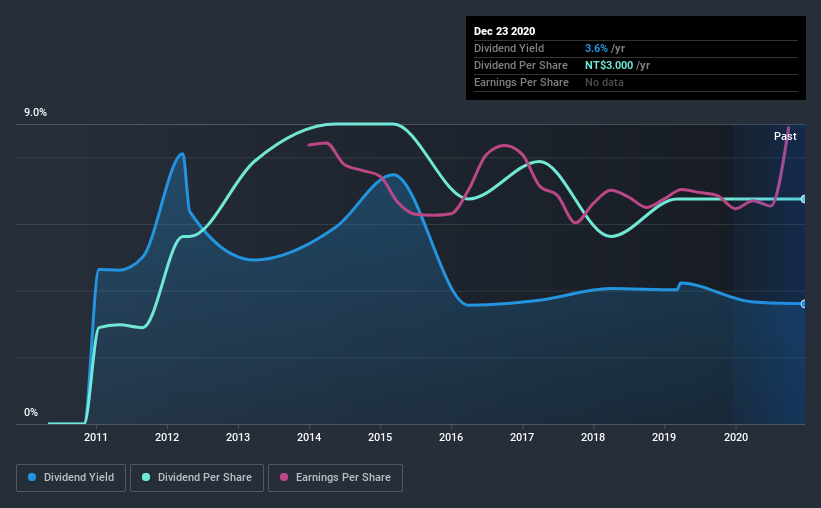Click the blue Dividend Yield legend dot

(32, 477)
